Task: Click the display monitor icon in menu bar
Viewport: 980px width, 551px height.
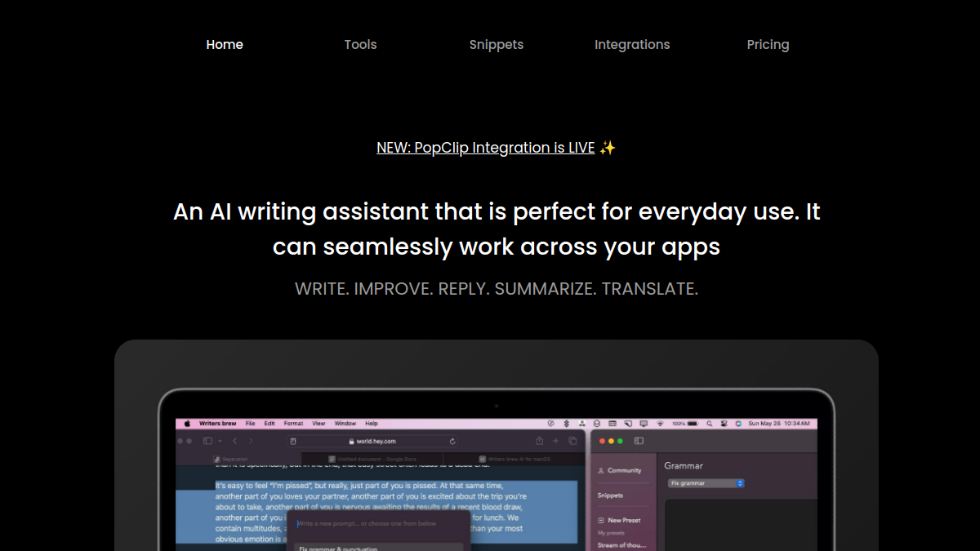Action: [x=644, y=424]
